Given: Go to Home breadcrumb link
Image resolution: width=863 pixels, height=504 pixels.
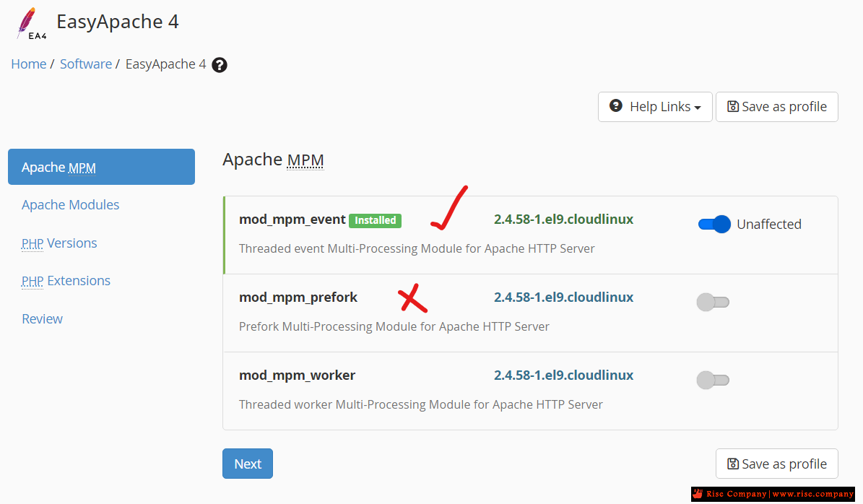Looking at the screenshot, I should tap(29, 64).
